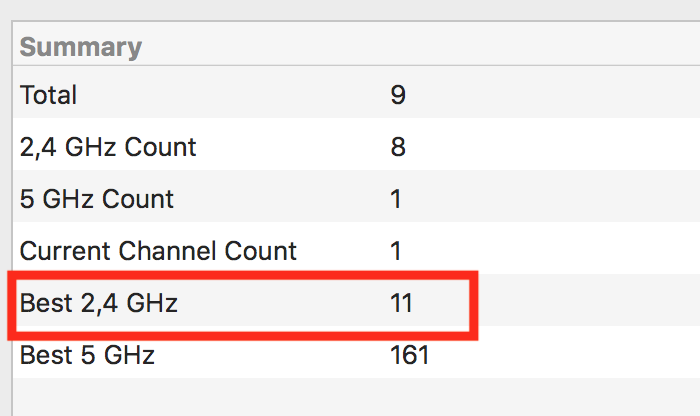Click the Summary column header
The image size is (700, 416).
click(81, 46)
